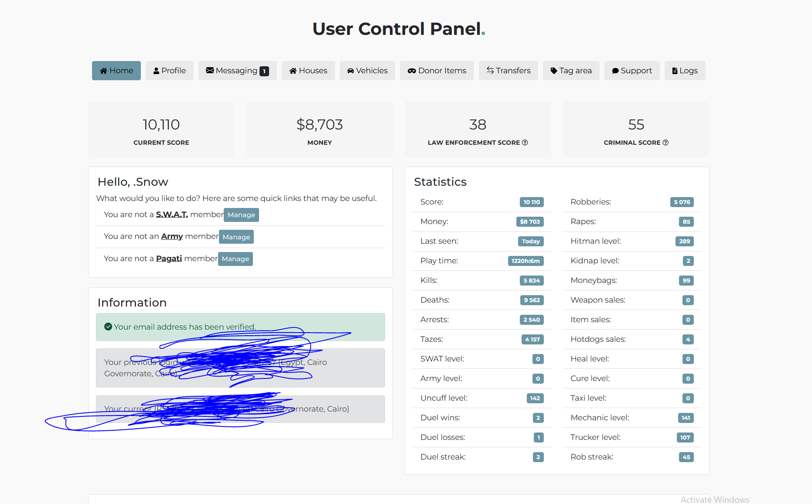Click the Hello, .Snow greeting
Viewport: 812px width, 504px height.
coord(133,182)
